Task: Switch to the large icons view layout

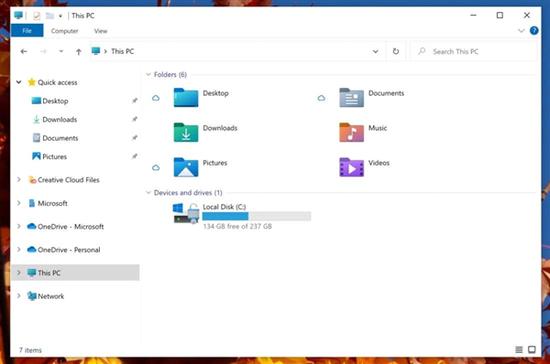Action: (532, 349)
